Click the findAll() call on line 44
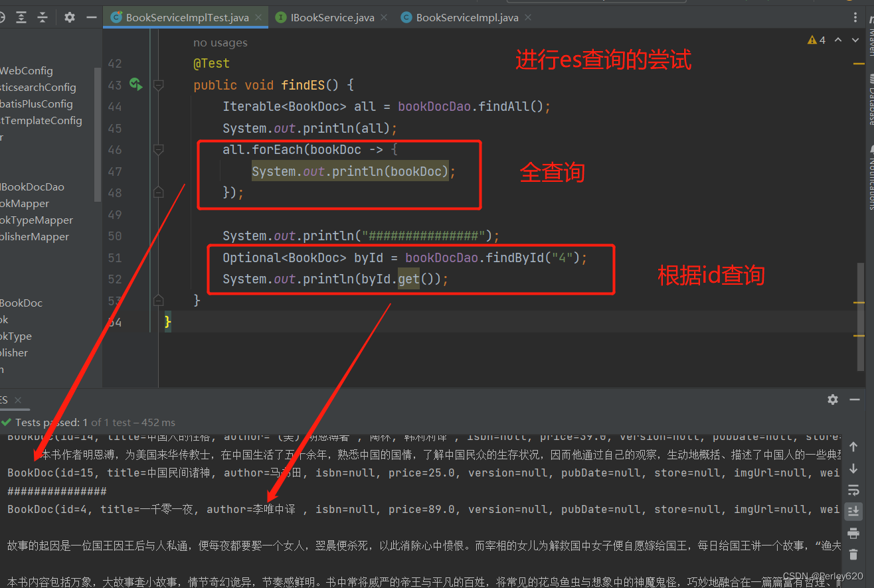The height and width of the screenshot is (588, 874). click(511, 106)
